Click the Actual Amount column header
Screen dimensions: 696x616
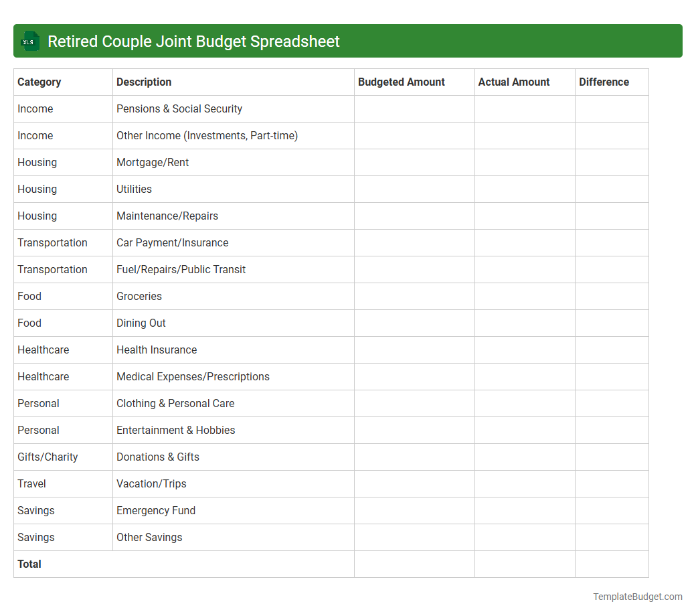(514, 82)
